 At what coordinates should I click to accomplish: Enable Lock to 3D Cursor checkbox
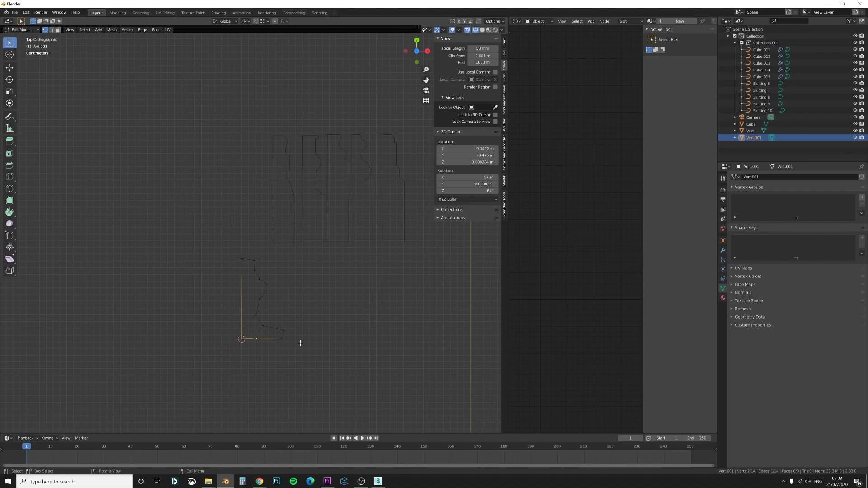click(495, 115)
